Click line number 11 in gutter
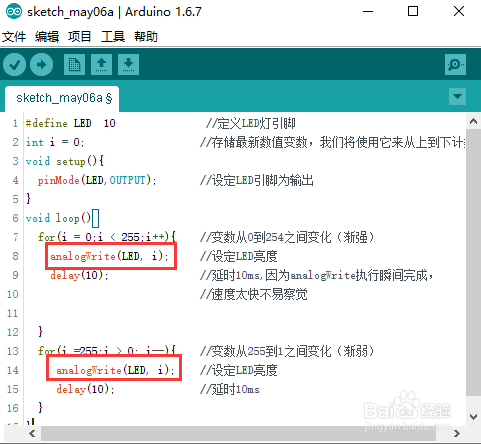Image resolution: width=481 pixels, height=444 pixels. coord(13,313)
